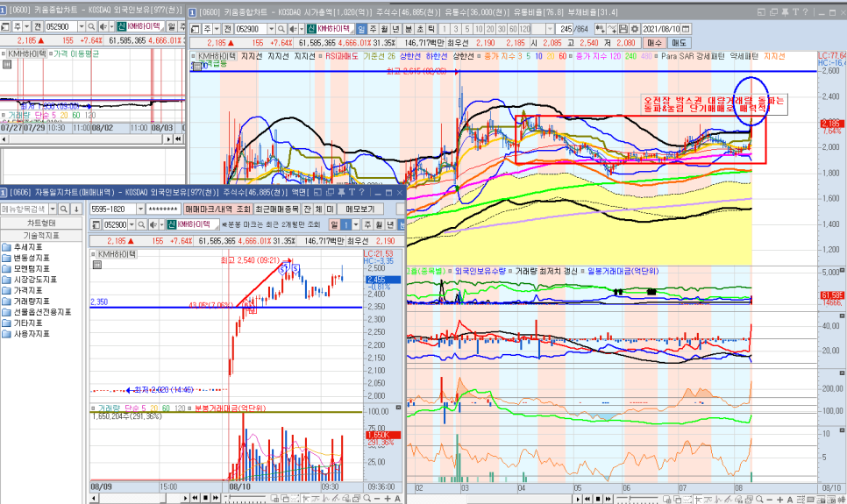The height and width of the screenshot is (504, 847).
Task: Open the menu search dropdown arrow in the 0606 panel
Action: (53, 209)
